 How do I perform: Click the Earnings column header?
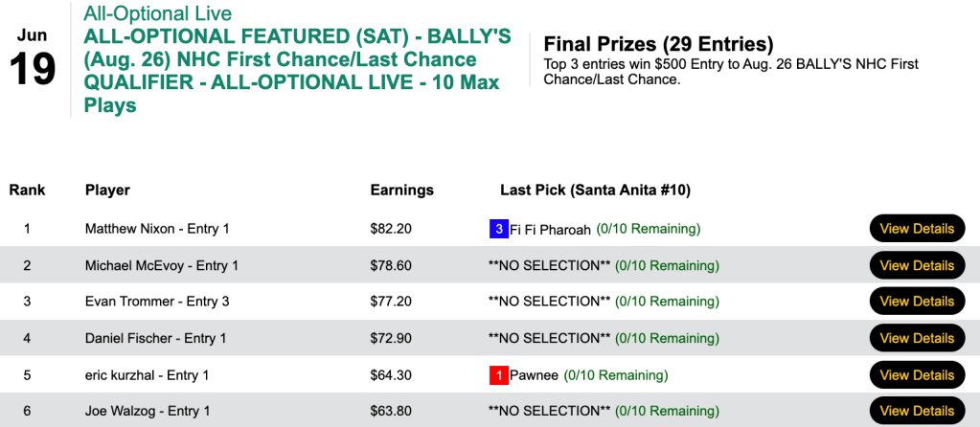(x=401, y=191)
